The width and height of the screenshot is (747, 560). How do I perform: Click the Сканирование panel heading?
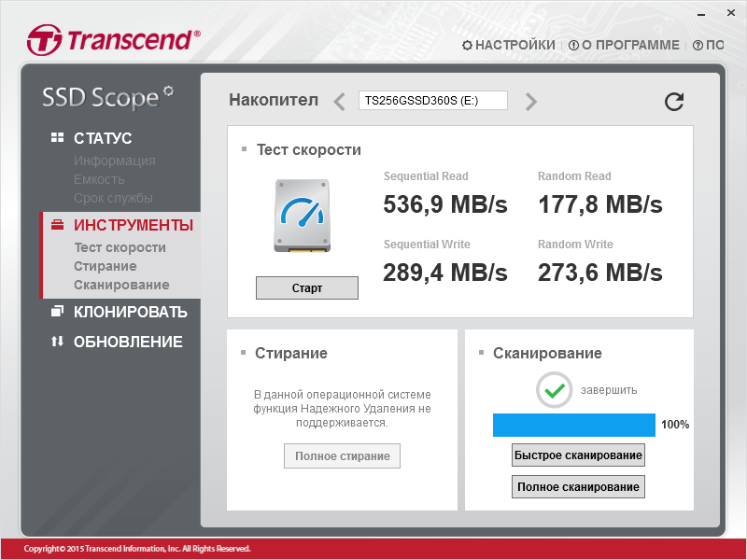click(547, 354)
